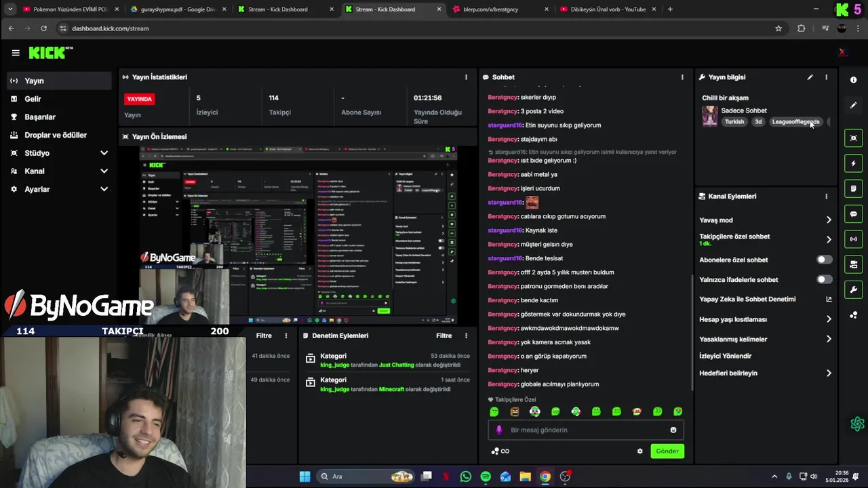This screenshot has width=868, height=488.
Task: Select Droplar ve ödüller in sidebar
Action: pyautogui.click(x=58, y=135)
